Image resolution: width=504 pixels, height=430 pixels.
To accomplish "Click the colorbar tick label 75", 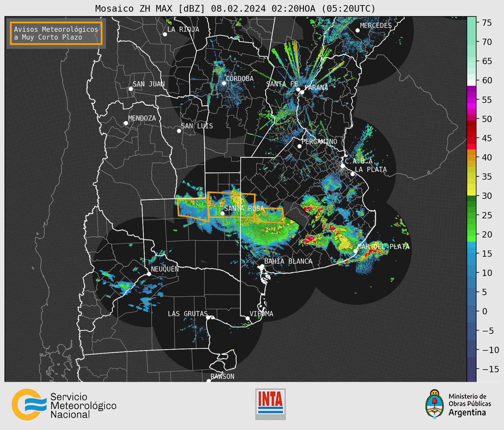I will click(486, 23).
